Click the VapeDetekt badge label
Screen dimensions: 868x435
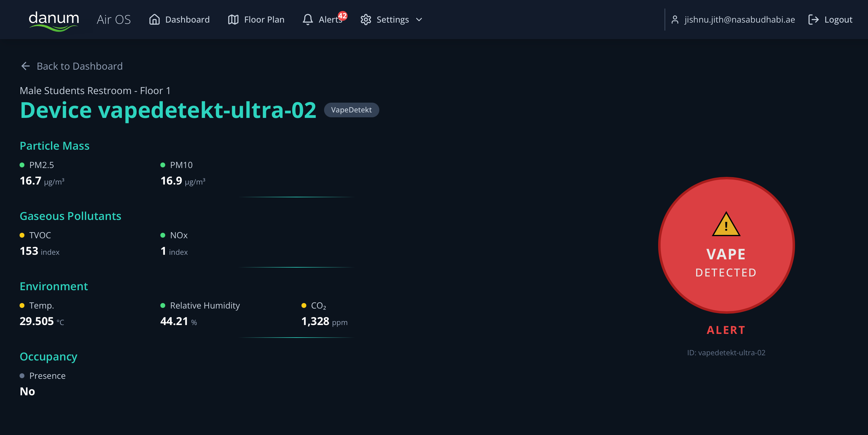point(352,110)
